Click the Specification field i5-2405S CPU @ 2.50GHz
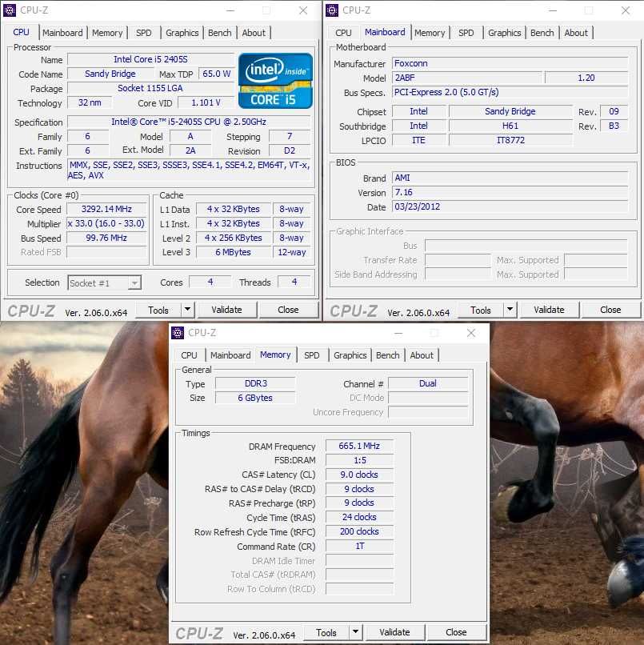The image size is (644, 645). [189, 122]
